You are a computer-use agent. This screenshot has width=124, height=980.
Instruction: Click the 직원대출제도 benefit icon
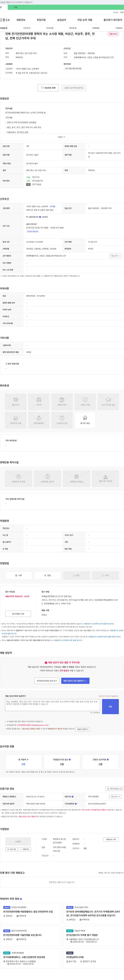pos(39,420)
